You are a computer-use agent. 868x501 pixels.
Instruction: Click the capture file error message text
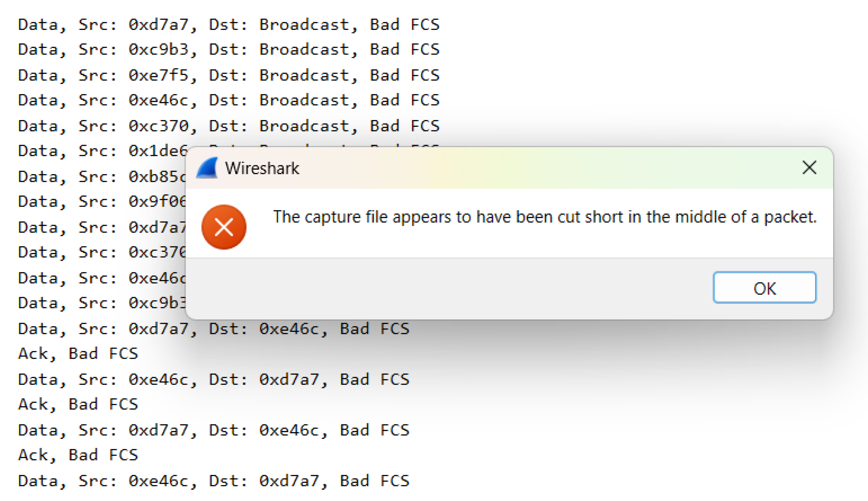pyautogui.click(x=544, y=217)
